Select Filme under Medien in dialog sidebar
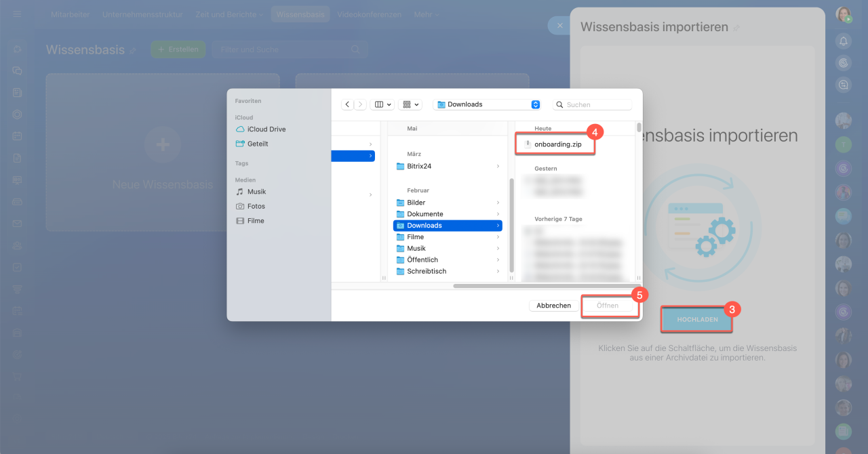 click(250, 221)
